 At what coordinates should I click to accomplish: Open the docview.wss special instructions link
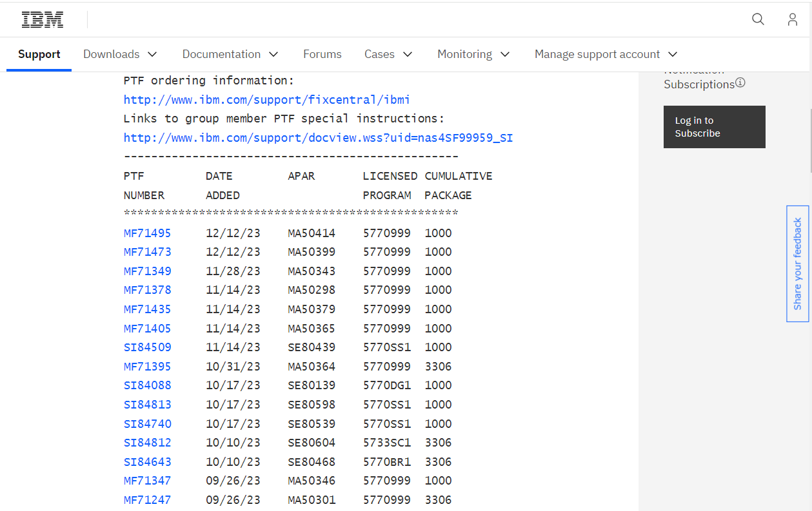coord(319,138)
